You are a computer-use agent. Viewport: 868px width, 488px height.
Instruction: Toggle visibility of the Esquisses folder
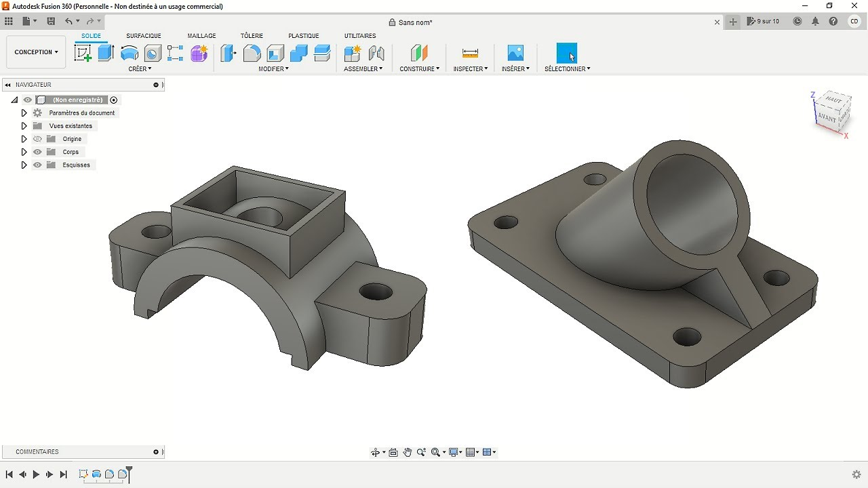37,165
